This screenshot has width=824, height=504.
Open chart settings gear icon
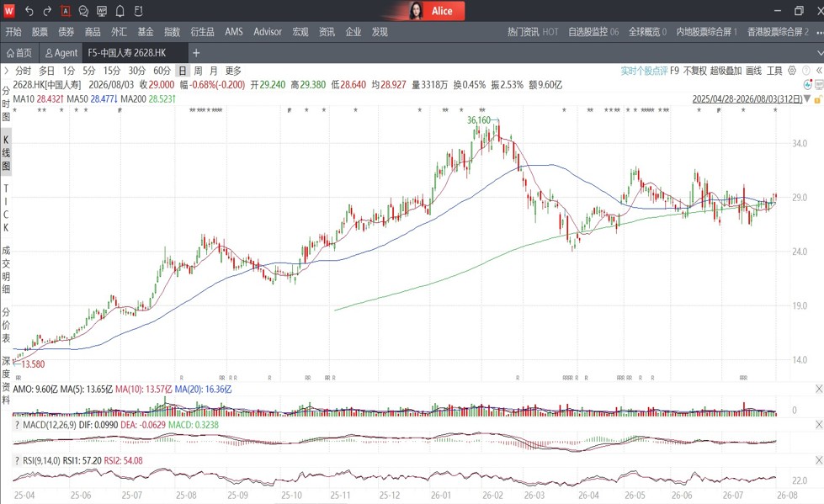[x=792, y=71]
